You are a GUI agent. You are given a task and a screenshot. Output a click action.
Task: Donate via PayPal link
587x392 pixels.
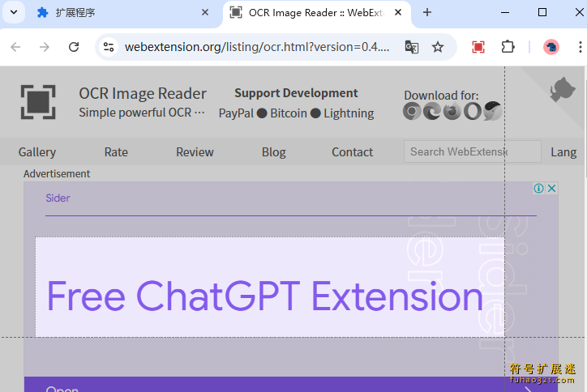coord(236,113)
